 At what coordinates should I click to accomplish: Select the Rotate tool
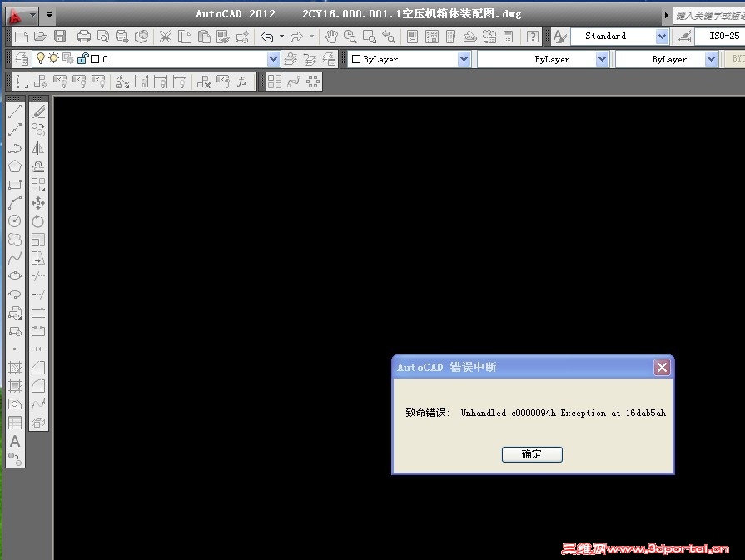(38, 221)
